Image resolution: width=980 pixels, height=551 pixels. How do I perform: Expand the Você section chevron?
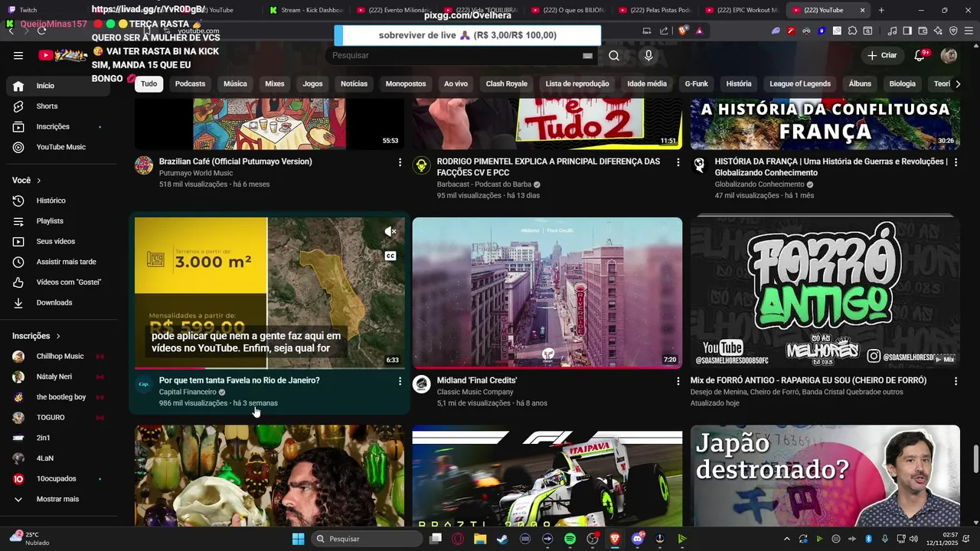(38, 181)
